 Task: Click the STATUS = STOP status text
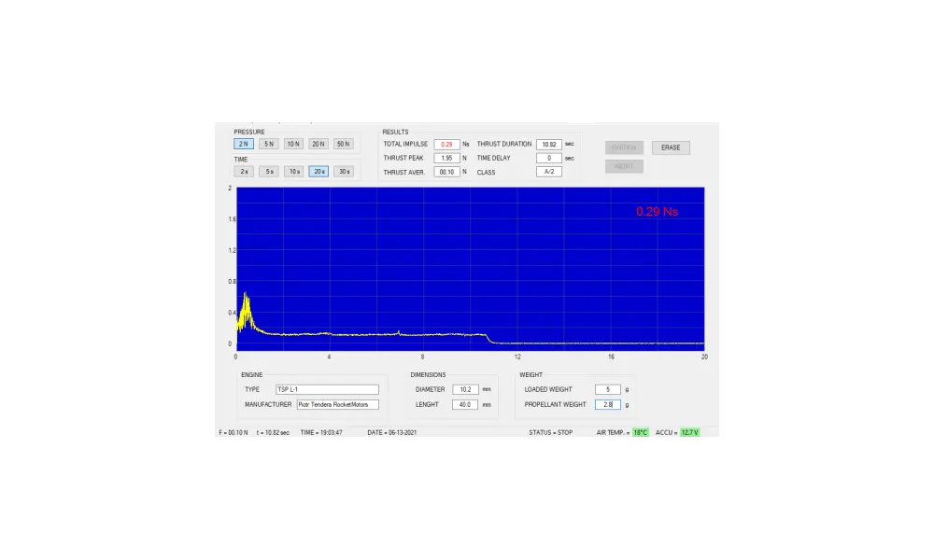[550, 433]
